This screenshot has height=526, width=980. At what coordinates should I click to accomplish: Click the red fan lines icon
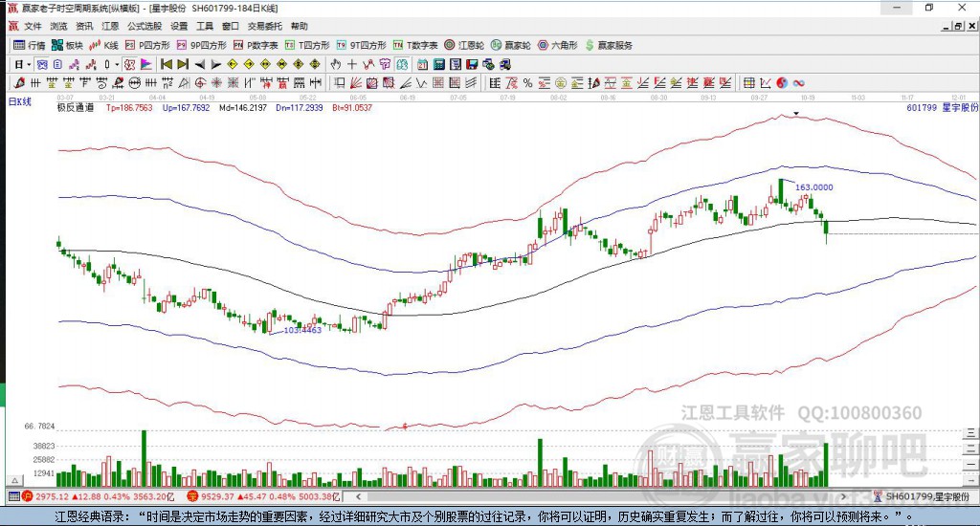tap(355, 82)
